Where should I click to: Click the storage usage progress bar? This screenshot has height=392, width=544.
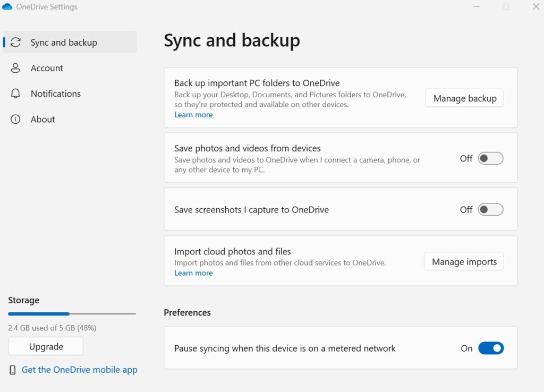tap(72, 313)
